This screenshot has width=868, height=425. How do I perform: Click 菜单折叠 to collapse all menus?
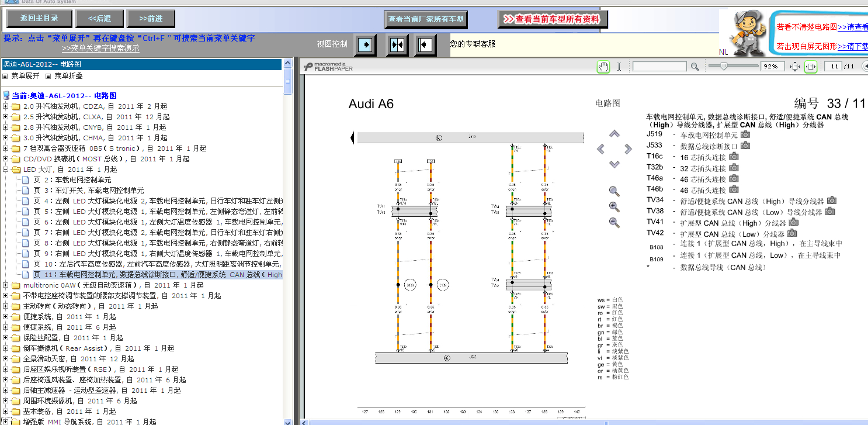[x=68, y=76]
